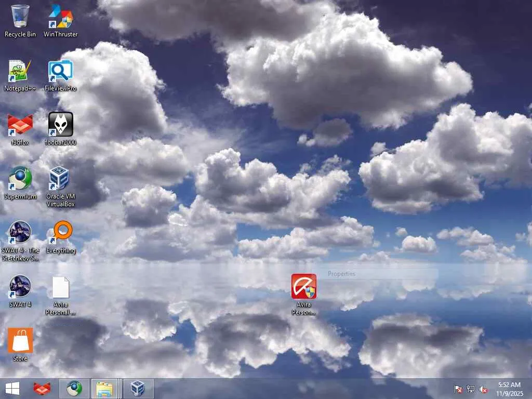Viewport: 532px width, 399px height.
Task: Select the r3dfox shortcut on the desktop
Action: pyautogui.click(x=20, y=129)
